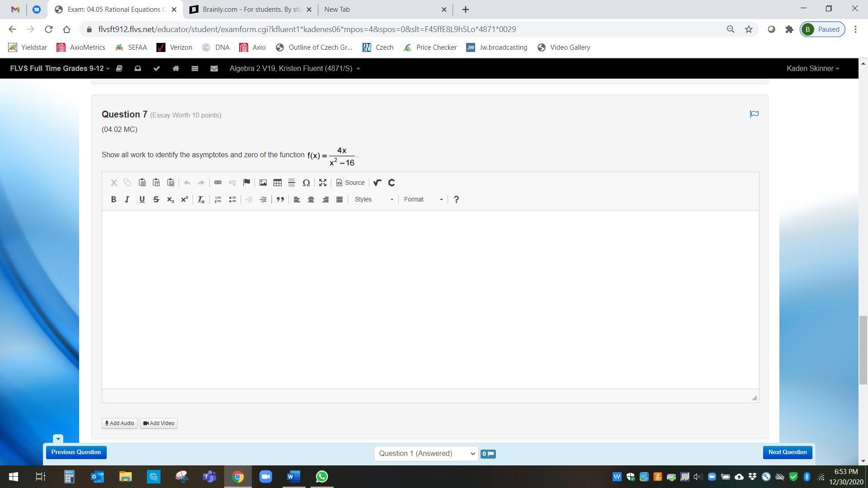Insert a numbered list
The width and height of the screenshot is (868, 488).
[x=217, y=199]
